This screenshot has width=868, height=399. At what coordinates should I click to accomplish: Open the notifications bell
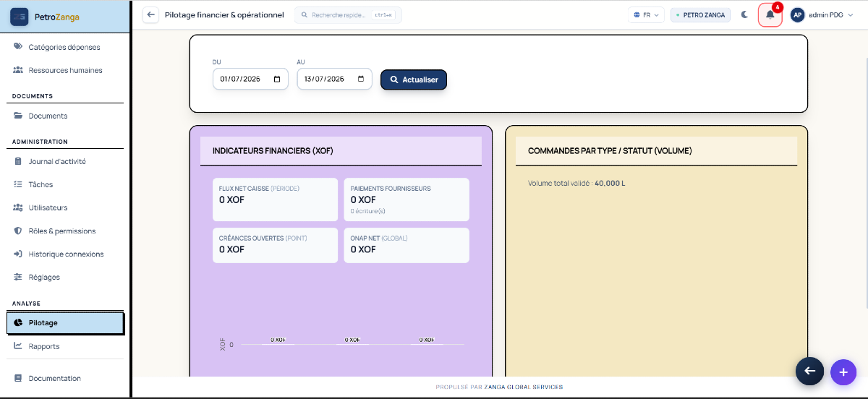(770, 14)
